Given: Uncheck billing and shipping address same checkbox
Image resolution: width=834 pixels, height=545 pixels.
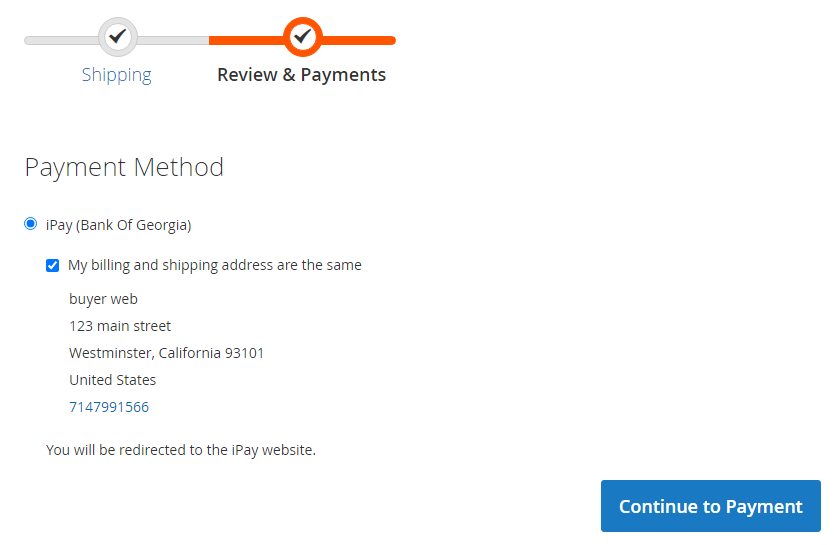Looking at the screenshot, I should (53, 265).
